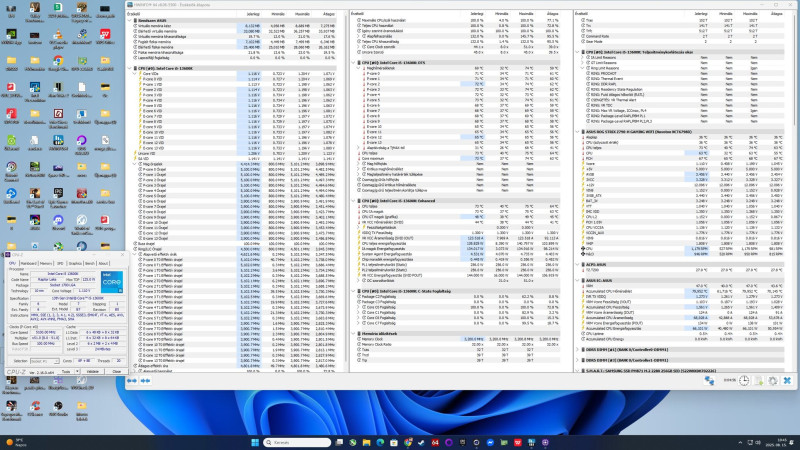Collapse Core VIDs subtree
Image resolution: width=800 pixels, height=450 pixels.
pos(135,73)
